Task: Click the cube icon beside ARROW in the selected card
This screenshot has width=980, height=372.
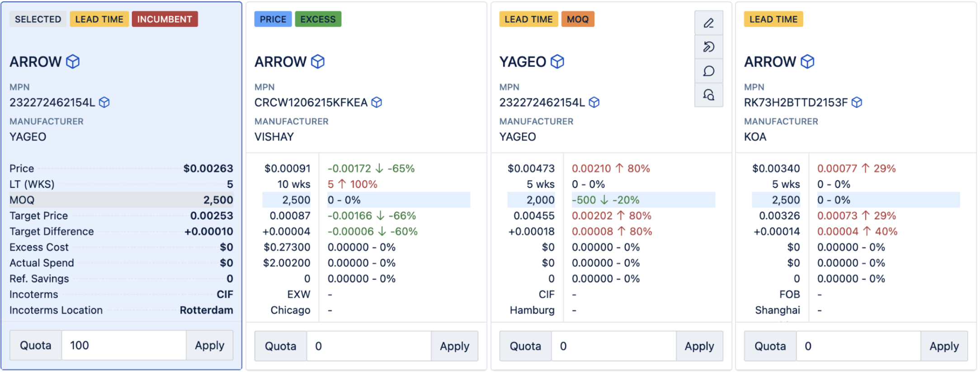Action: [x=73, y=61]
